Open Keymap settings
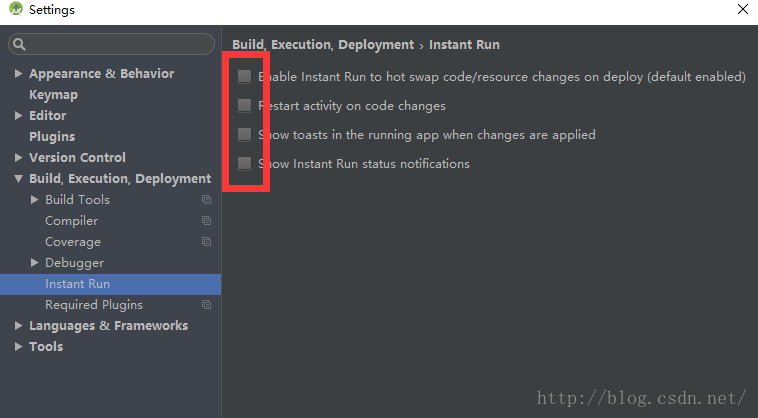 tap(53, 95)
